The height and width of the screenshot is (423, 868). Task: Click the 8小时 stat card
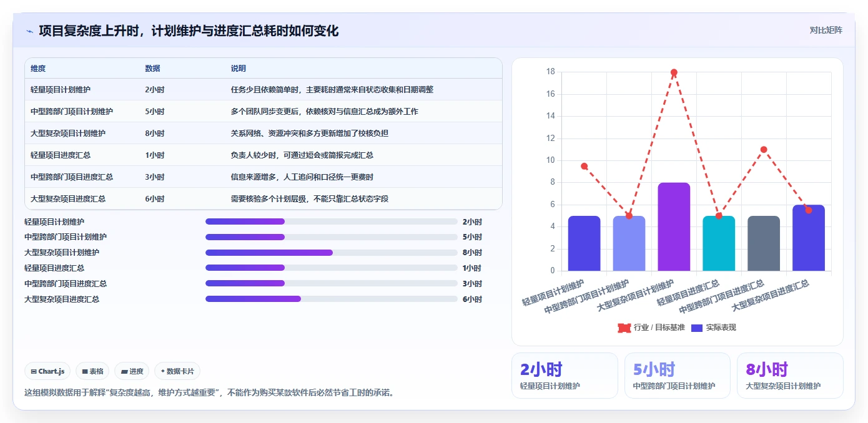pyautogui.click(x=790, y=376)
